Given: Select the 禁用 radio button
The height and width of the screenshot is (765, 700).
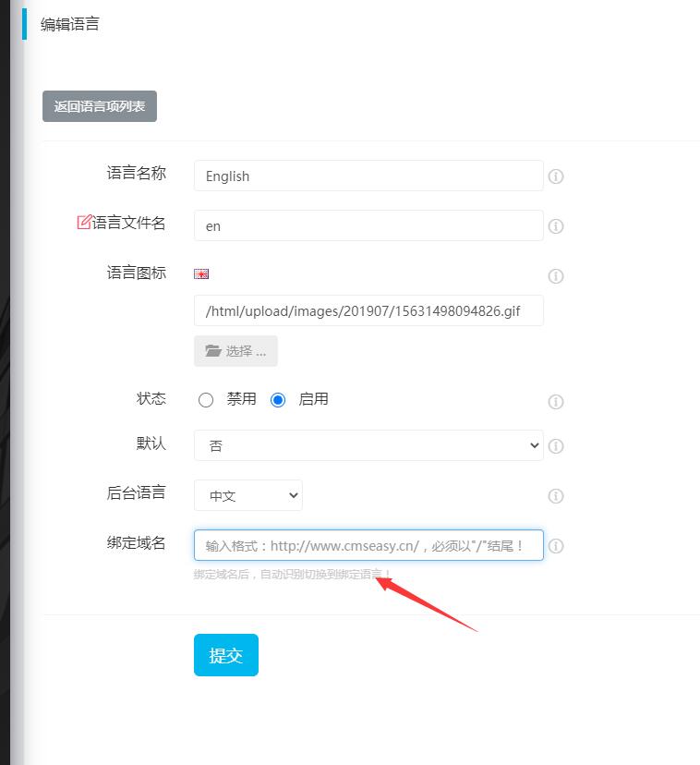Looking at the screenshot, I should pyautogui.click(x=206, y=400).
